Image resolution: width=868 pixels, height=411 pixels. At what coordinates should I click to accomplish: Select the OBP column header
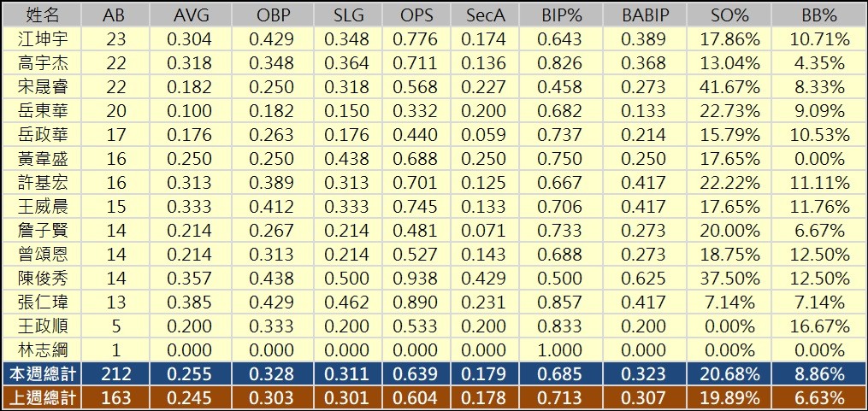point(273,15)
